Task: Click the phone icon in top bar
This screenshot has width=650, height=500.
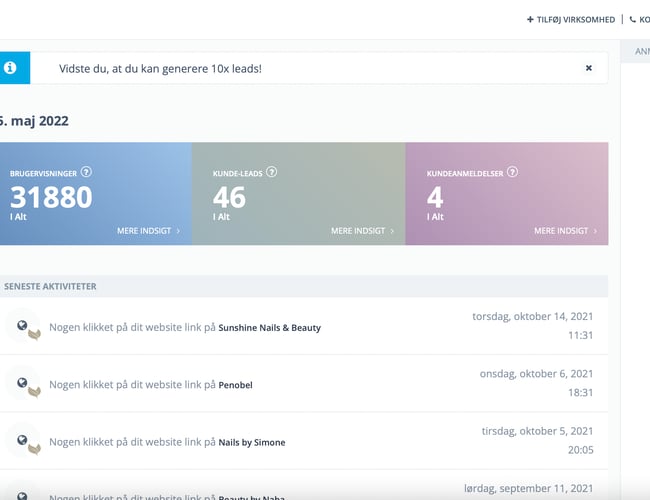Action: click(632, 19)
